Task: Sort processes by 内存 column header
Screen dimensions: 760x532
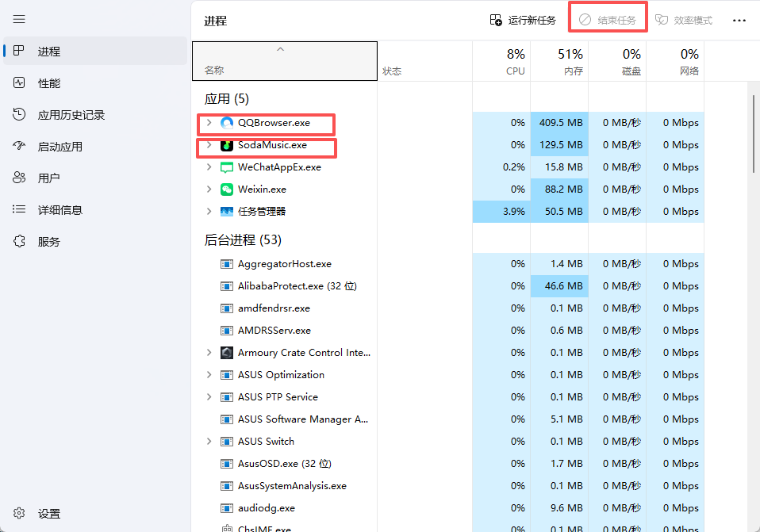Action: pyautogui.click(x=559, y=61)
